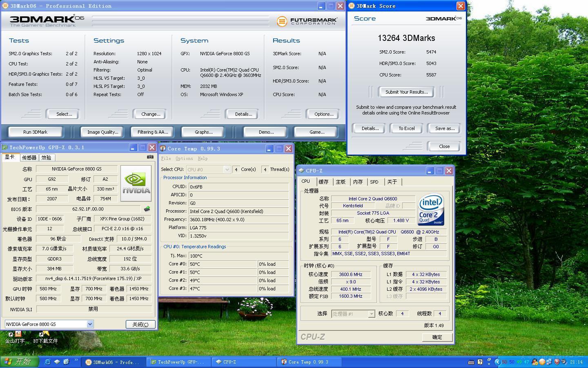Click the Graphs... button
The width and height of the screenshot is (588, 368).
tap(203, 132)
